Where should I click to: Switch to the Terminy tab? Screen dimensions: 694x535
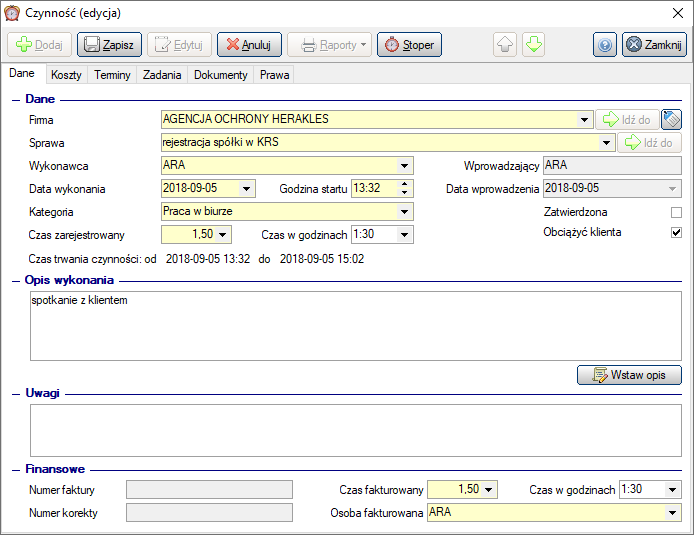pos(111,75)
